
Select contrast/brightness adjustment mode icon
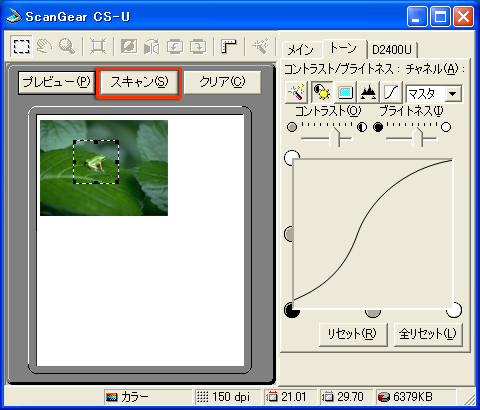point(322,92)
